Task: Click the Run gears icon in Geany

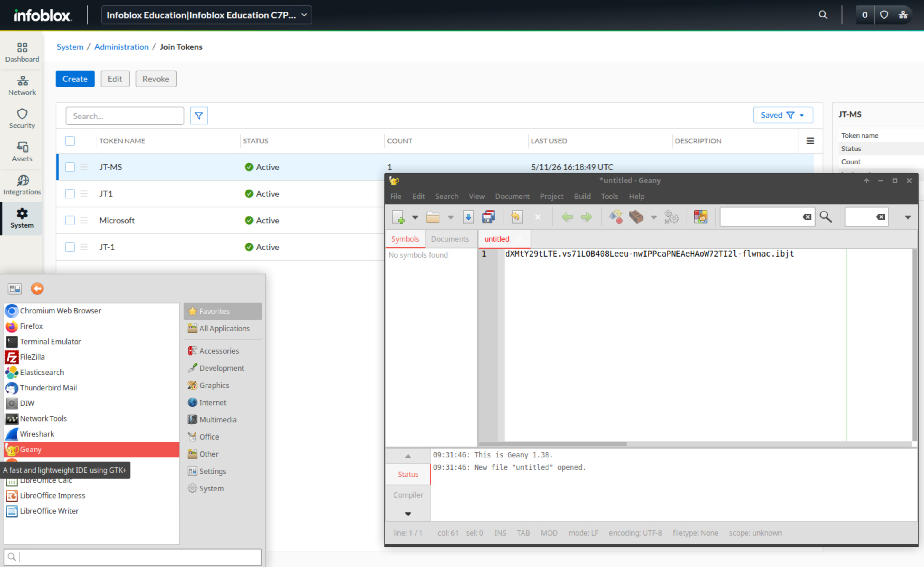Action: pos(671,217)
